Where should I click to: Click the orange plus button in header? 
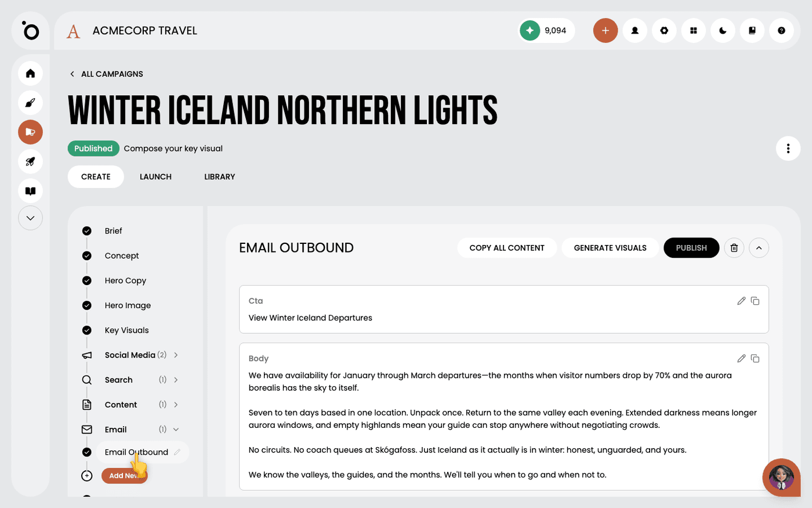606,30
